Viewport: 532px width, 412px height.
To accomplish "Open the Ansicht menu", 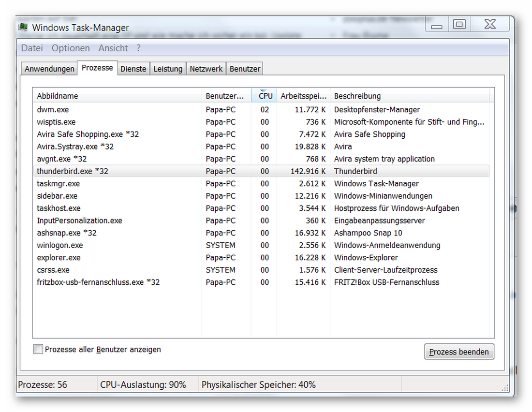I will pyautogui.click(x=113, y=48).
